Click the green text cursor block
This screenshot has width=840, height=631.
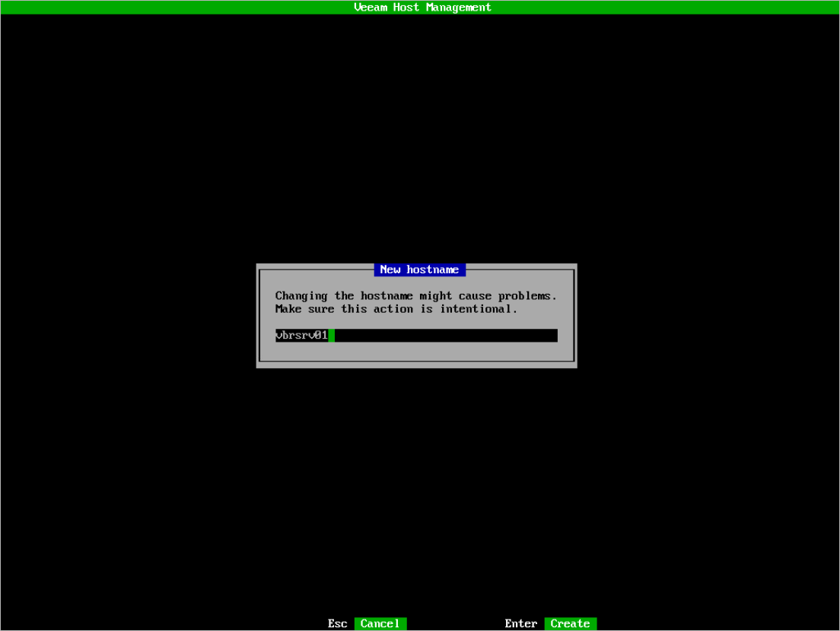[332, 336]
